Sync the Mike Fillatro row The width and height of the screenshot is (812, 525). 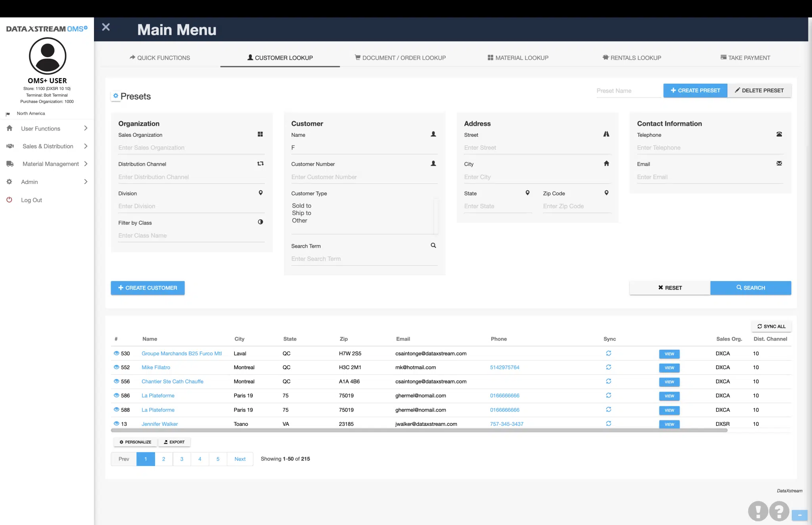click(x=609, y=367)
